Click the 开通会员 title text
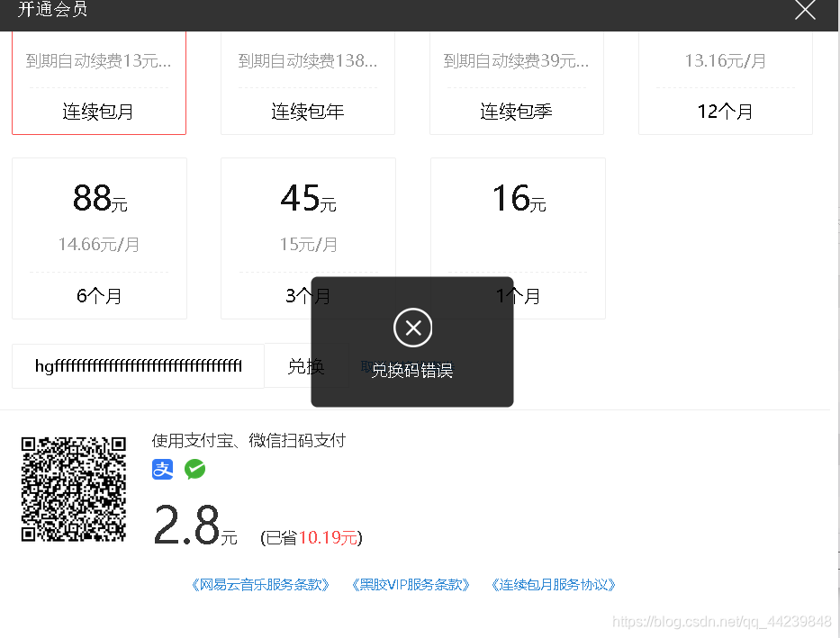Image resolution: width=840 pixels, height=638 pixels. (52, 9)
